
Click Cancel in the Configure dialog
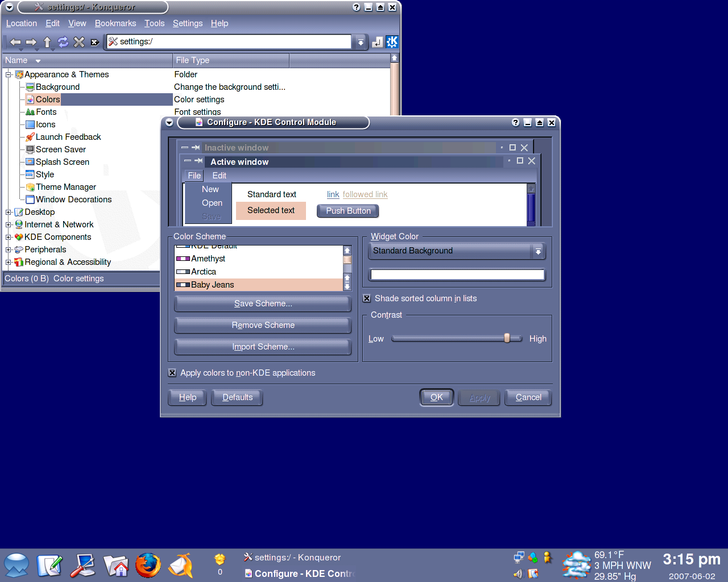(528, 397)
